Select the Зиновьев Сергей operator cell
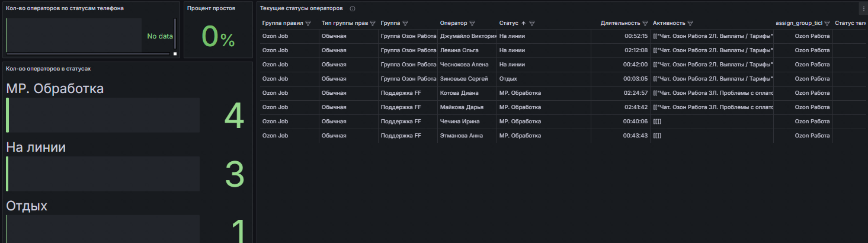 tap(464, 79)
